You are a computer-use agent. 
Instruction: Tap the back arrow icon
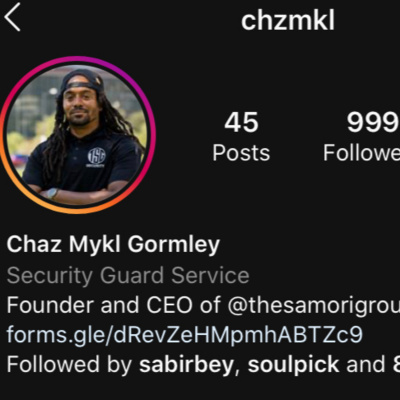13,17
